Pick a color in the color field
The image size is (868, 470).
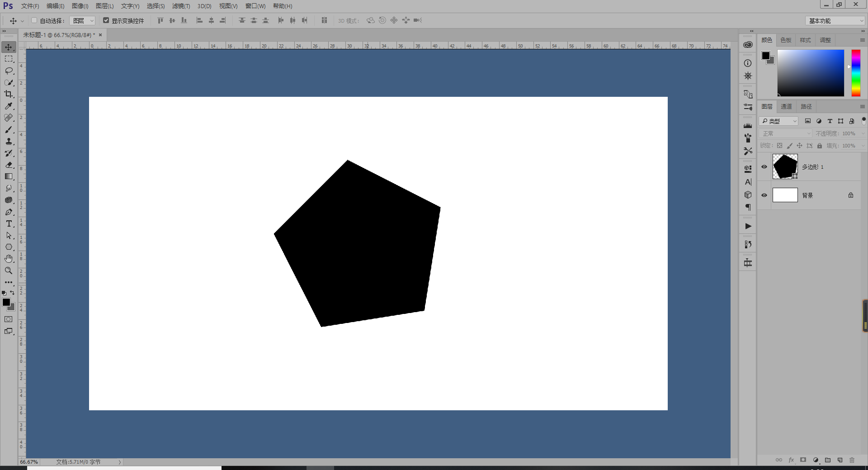811,73
